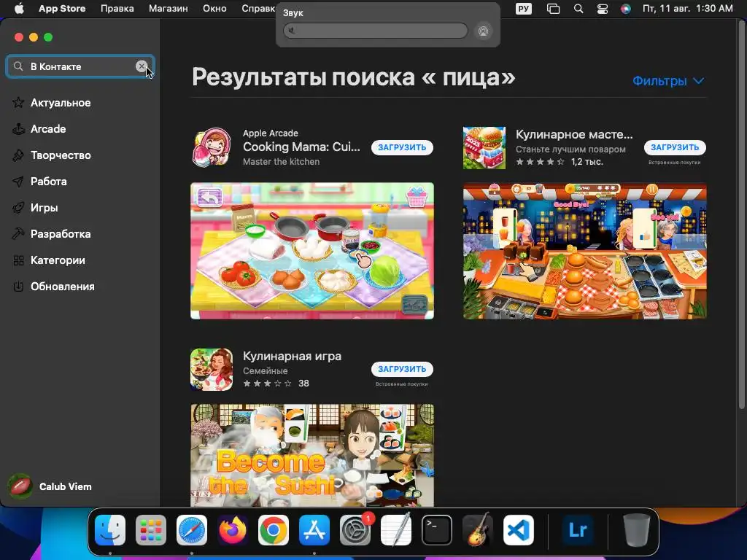Open the App Store menu
Viewport: 747px width, 560px height.
[62, 9]
